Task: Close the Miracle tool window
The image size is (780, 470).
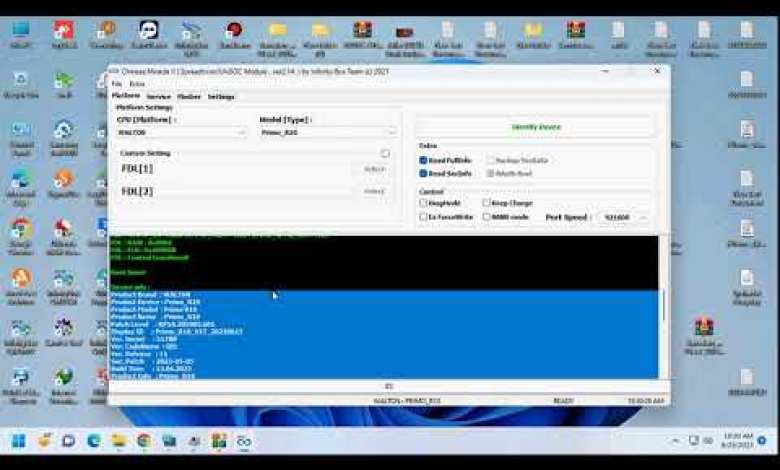Action: [x=657, y=71]
